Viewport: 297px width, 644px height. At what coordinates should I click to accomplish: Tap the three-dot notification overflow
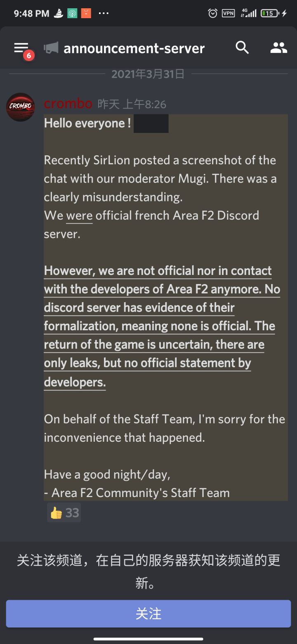pyautogui.click(x=104, y=13)
